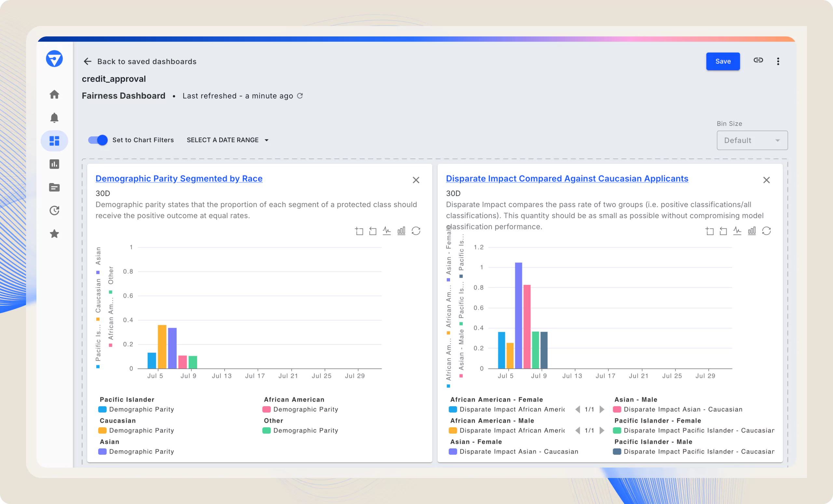833x504 pixels.
Task: Open the Bin Size Default dropdown
Action: [x=752, y=140]
